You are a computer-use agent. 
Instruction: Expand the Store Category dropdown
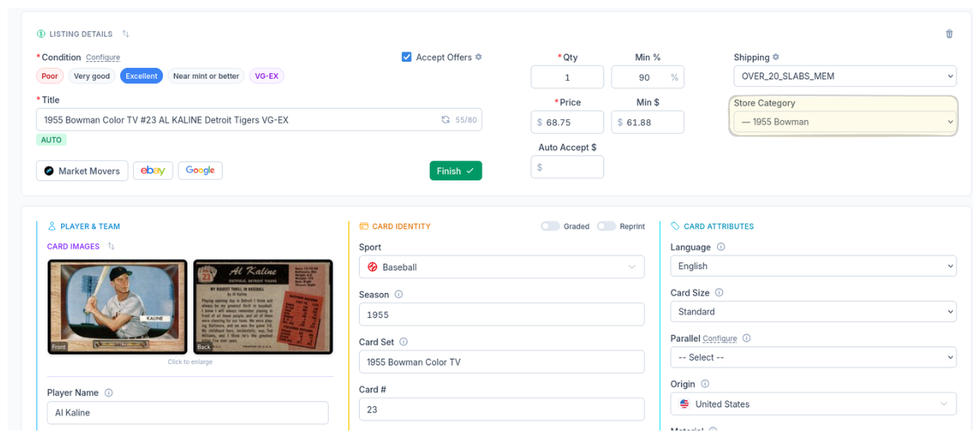point(844,122)
